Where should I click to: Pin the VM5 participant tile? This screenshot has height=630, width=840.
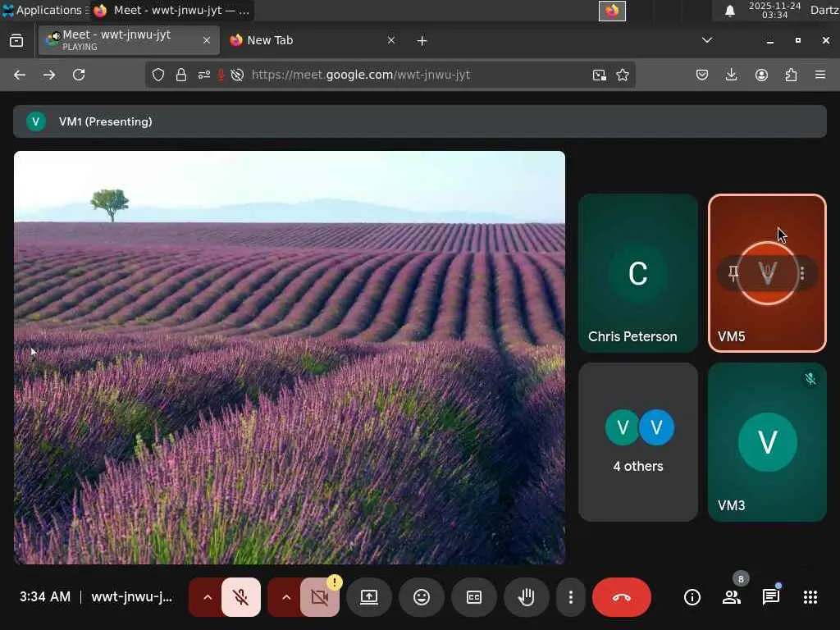point(733,273)
